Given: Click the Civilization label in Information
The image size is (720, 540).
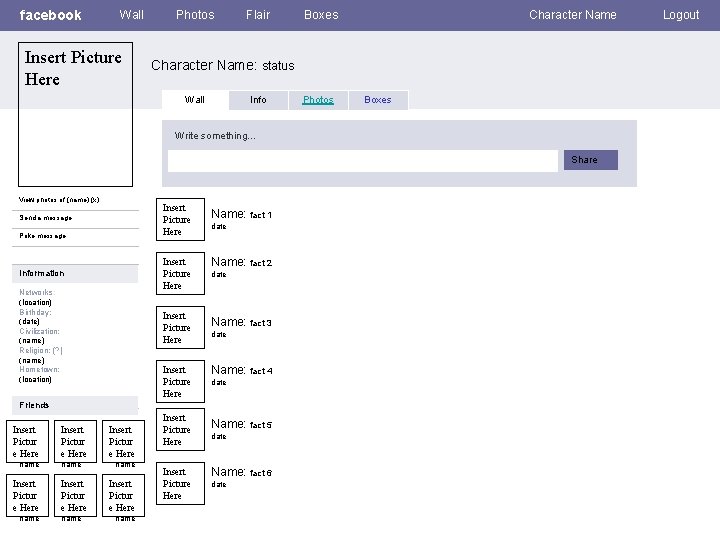Looking at the screenshot, I should coord(39,331).
